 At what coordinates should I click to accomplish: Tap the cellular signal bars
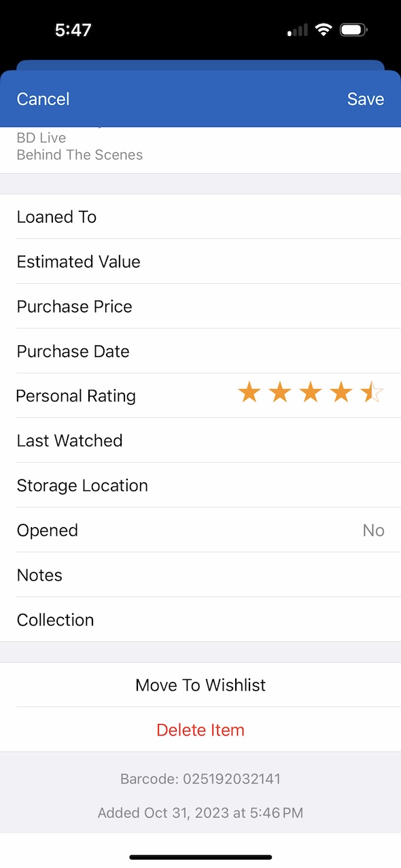tap(298, 31)
